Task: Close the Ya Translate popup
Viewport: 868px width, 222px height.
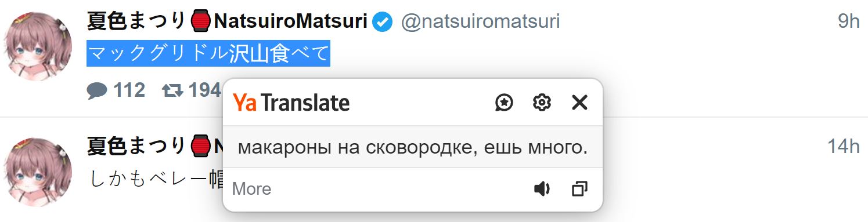Action: pos(579,103)
